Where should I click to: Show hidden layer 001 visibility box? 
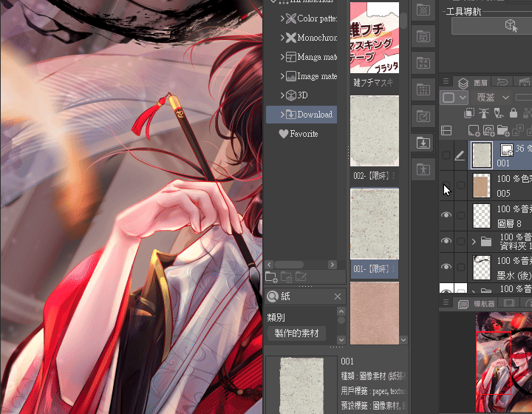point(446,155)
